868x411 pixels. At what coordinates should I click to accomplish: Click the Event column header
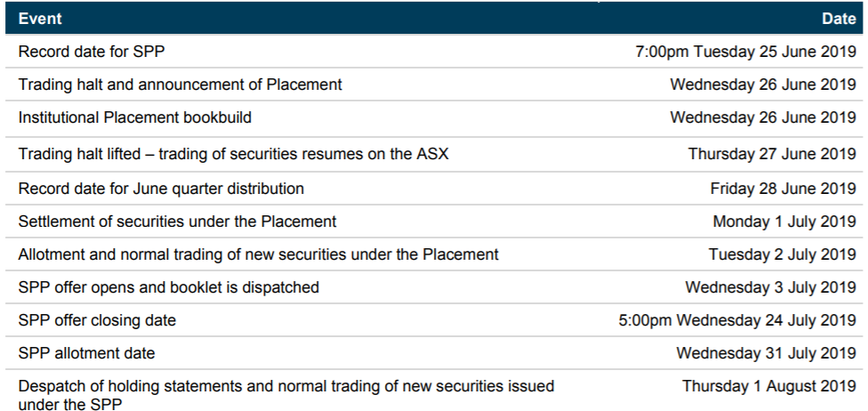(x=40, y=19)
